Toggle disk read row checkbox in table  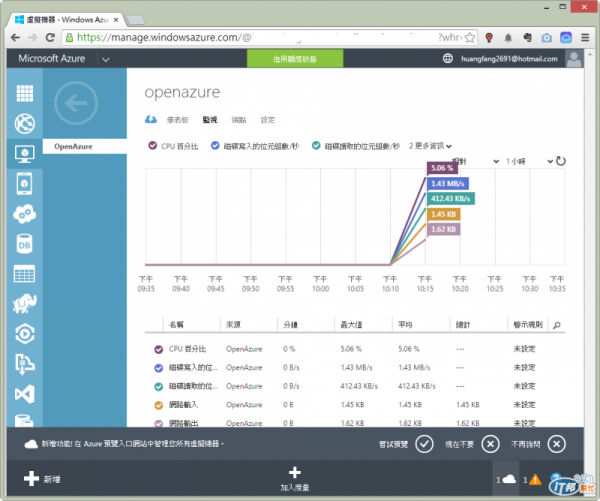pyautogui.click(x=158, y=387)
